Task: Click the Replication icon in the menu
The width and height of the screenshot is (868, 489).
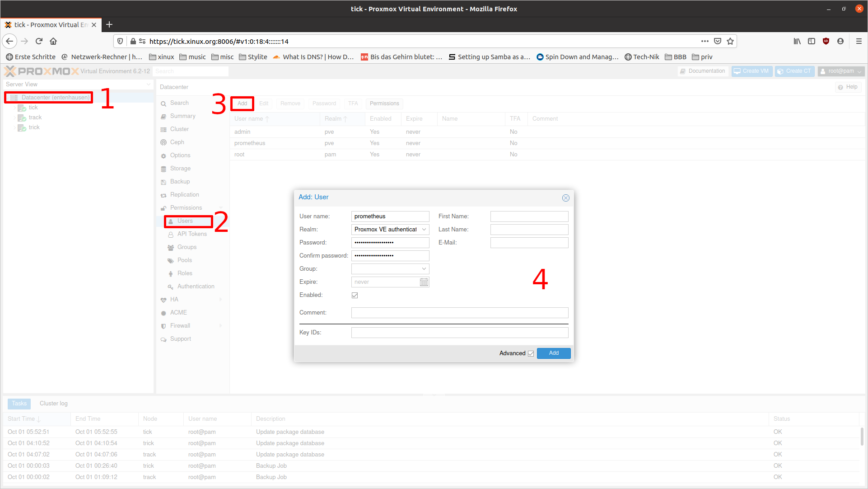Action: (x=163, y=195)
